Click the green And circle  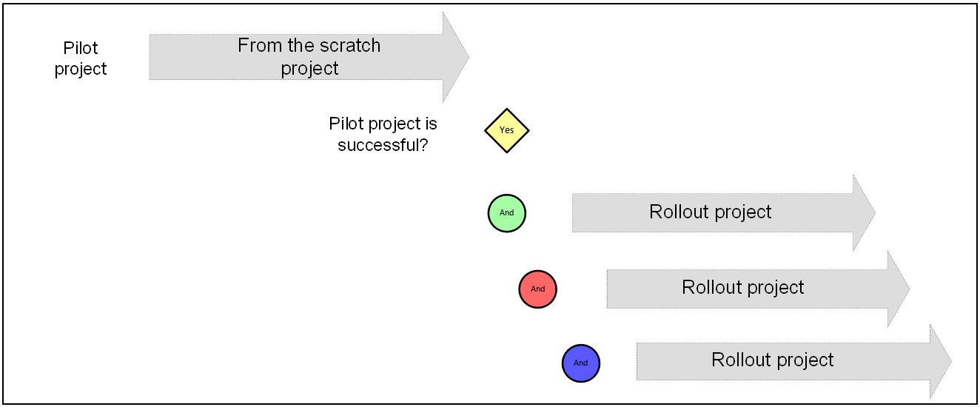pos(507,213)
